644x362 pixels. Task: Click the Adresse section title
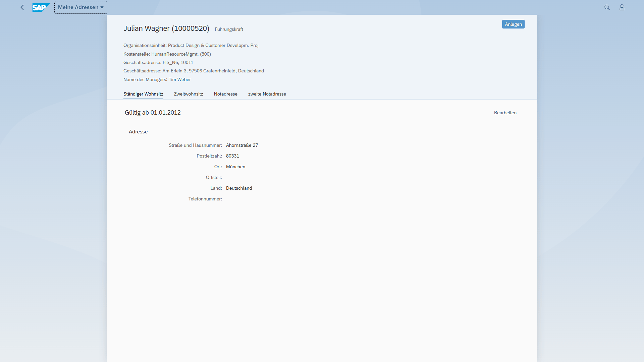click(138, 132)
